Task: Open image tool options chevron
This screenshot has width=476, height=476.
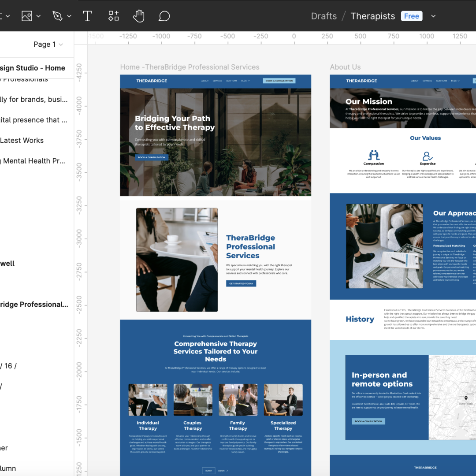Action: click(x=38, y=16)
